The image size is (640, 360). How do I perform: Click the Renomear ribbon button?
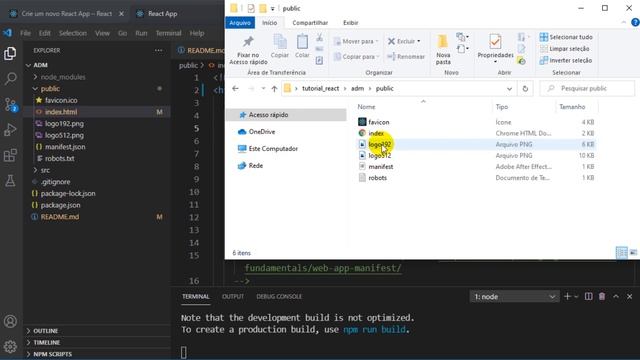[406, 56]
